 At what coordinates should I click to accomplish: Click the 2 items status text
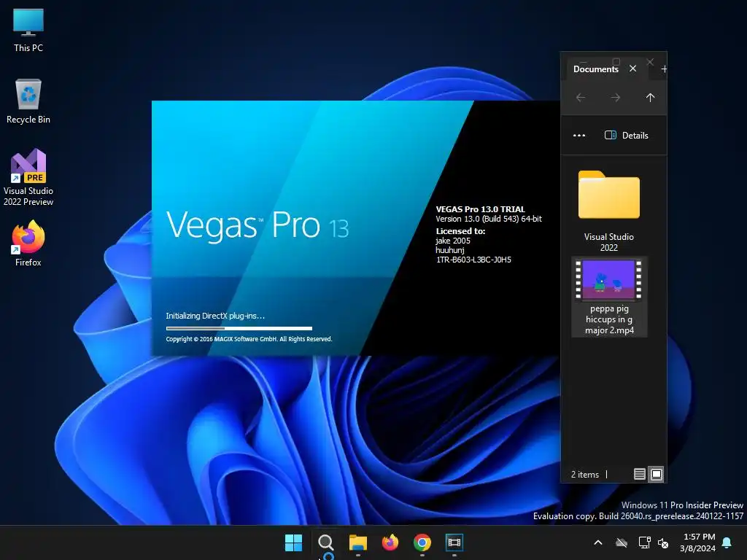click(584, 475)
